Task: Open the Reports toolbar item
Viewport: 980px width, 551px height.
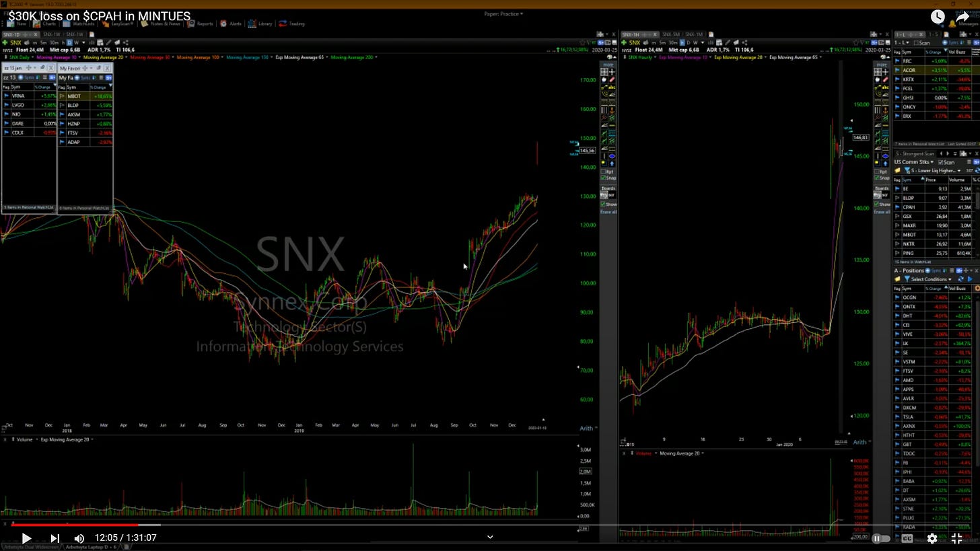Action: pyautogui.click(x=201, y=24)
